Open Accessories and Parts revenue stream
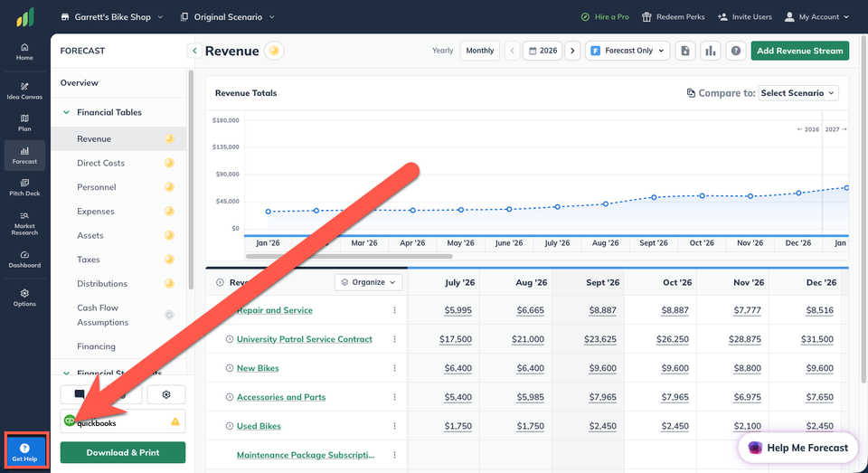The image size is (868, 473). point(281,396)
